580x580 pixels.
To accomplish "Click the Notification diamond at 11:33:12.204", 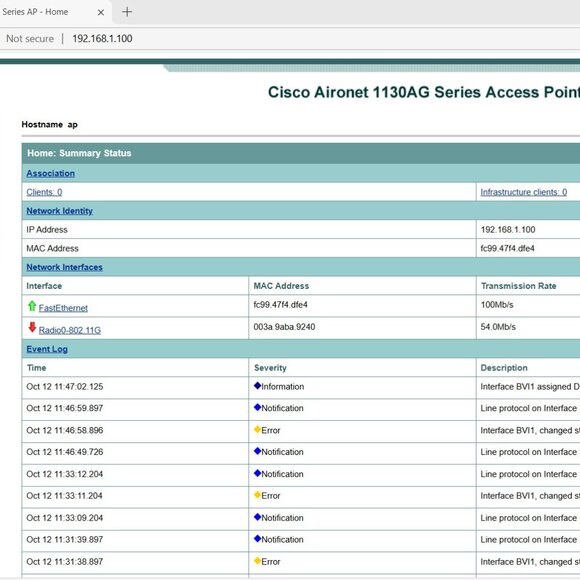I will (x=257, y=473).
